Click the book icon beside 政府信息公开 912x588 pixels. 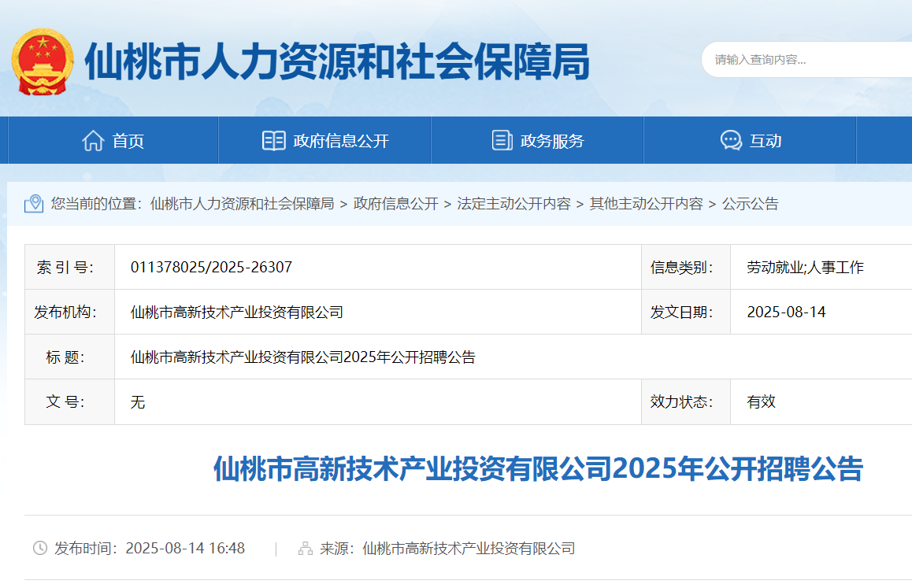273,141
